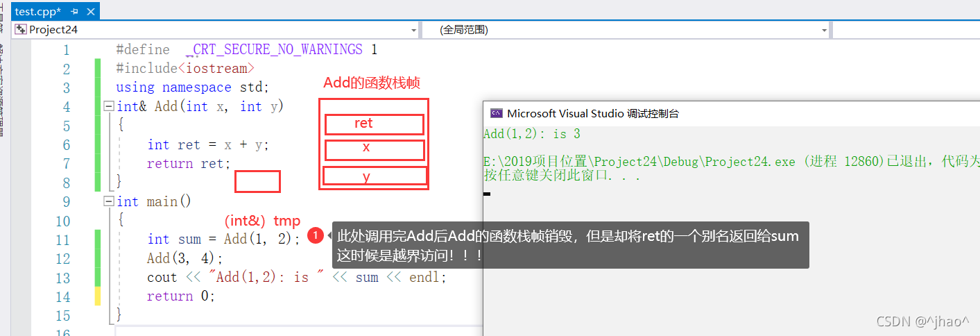This screenshot has height=336, width=980.
Task: Click the _CRT_SECURE_NO_WARNINGS define line
Action: coord(247,49)
